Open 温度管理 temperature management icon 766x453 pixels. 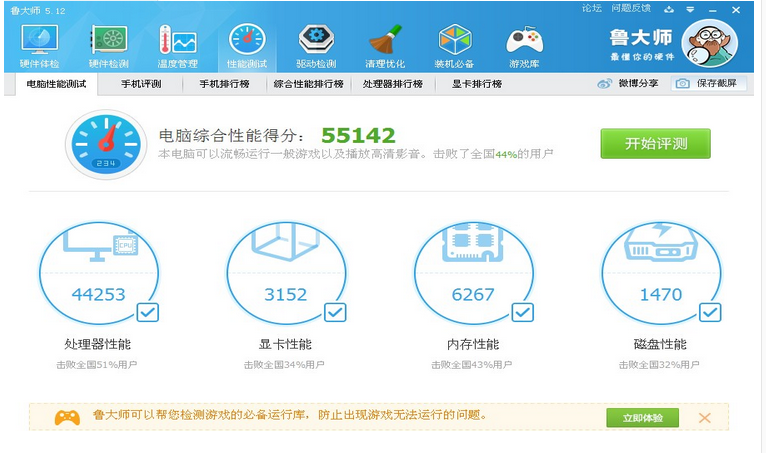click(x=177, y=39)
